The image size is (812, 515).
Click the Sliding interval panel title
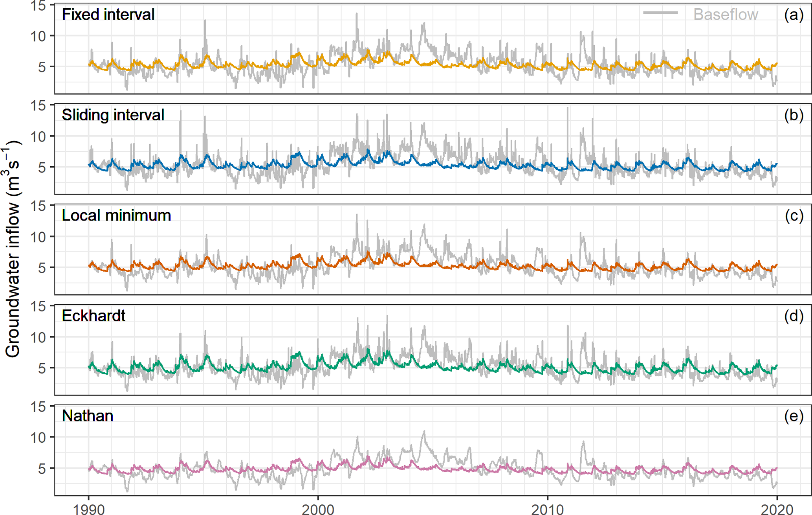point(113,115)
